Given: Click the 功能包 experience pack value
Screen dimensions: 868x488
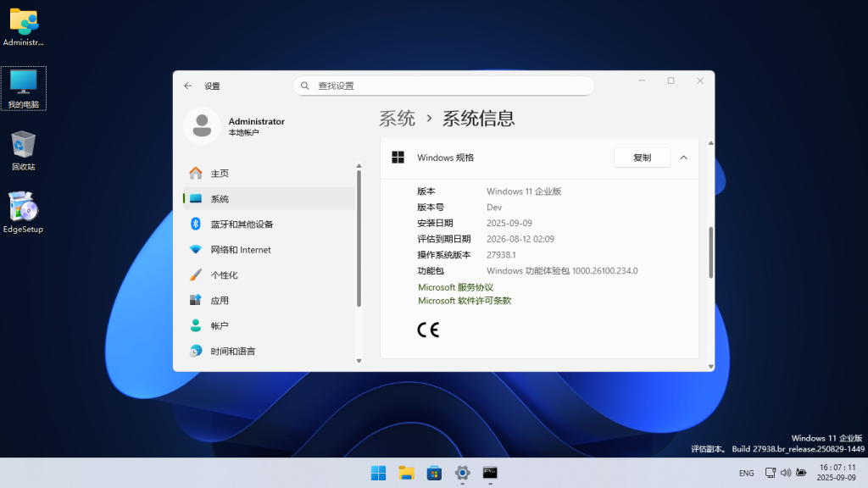Looking at the screenshot, I should [x=562, y=271].
